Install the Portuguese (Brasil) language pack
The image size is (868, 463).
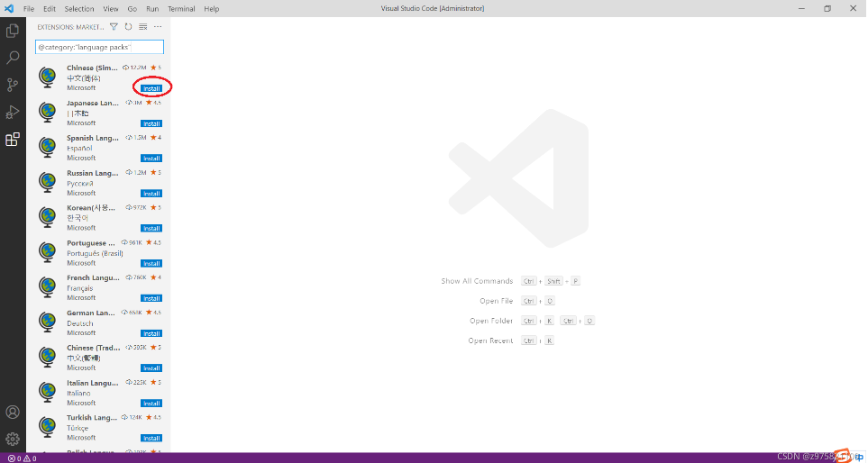[151, 263]
